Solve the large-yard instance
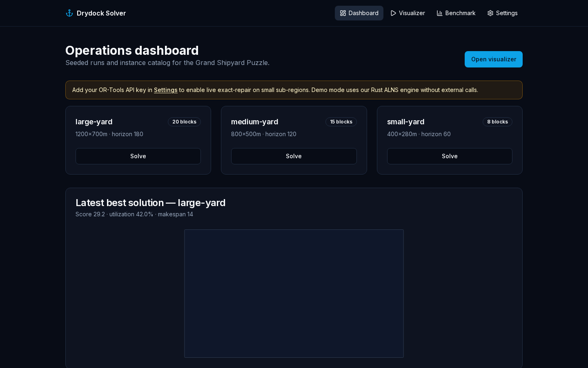Screen dimensions: 588x368 point(138,156)
